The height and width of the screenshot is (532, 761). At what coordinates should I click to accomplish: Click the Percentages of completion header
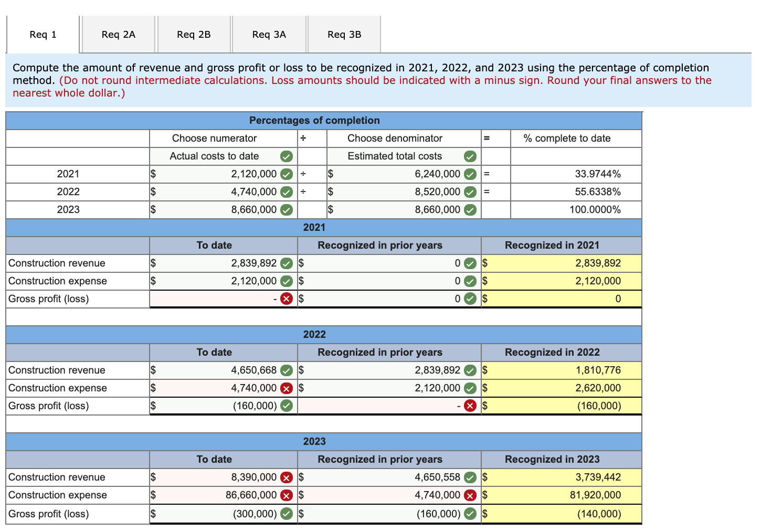coord(314,121)
